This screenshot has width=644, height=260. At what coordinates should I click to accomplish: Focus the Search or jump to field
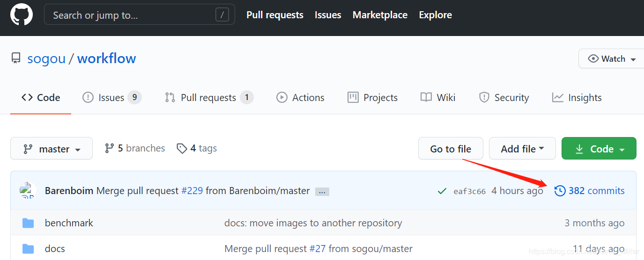pyautogui.click(x=131, y=15)
